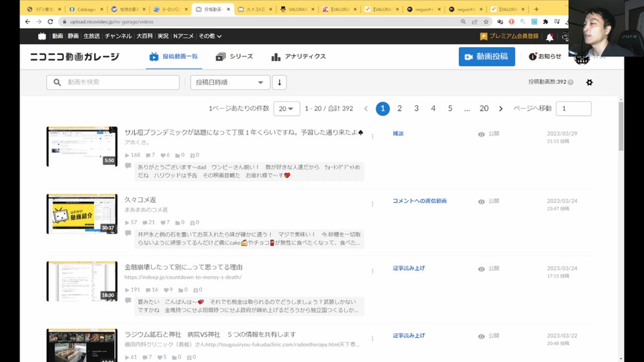Click the previous page left chevron
644x362 pixels.
366,109
